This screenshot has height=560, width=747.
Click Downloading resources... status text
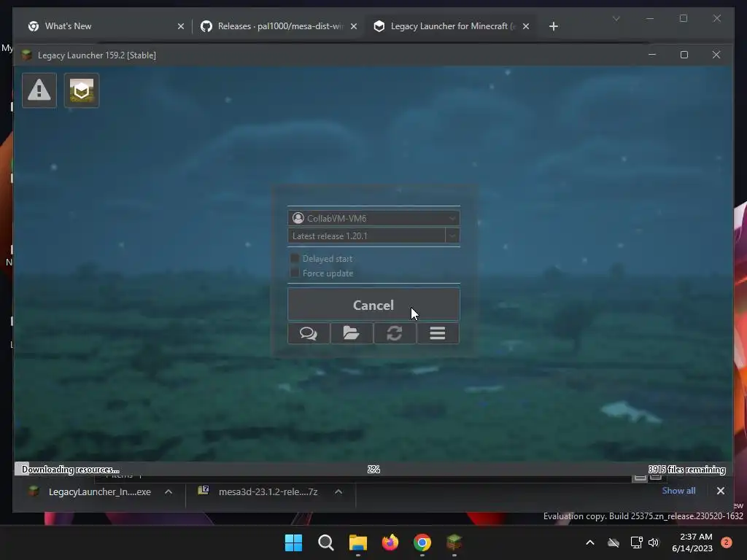click(x=71, y=470)
